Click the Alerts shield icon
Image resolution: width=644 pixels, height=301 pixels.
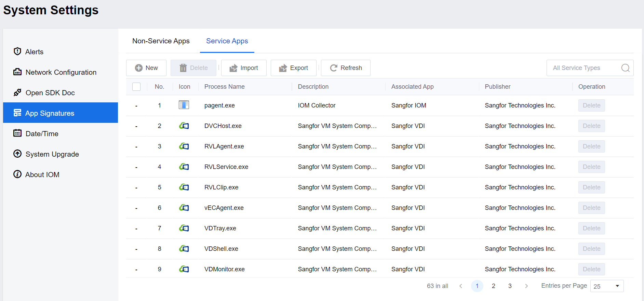coord(17,52)
